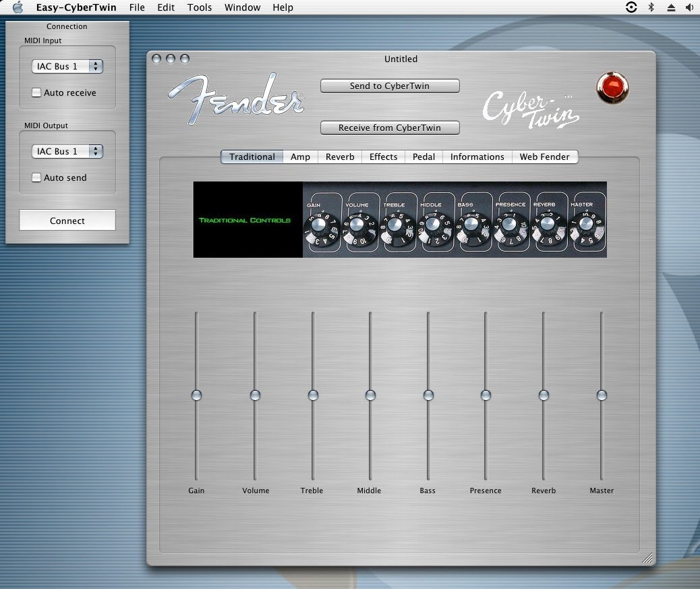Open the Window menu
The image size is (700, 589).
pyautogui.click(x=242, y=7)
